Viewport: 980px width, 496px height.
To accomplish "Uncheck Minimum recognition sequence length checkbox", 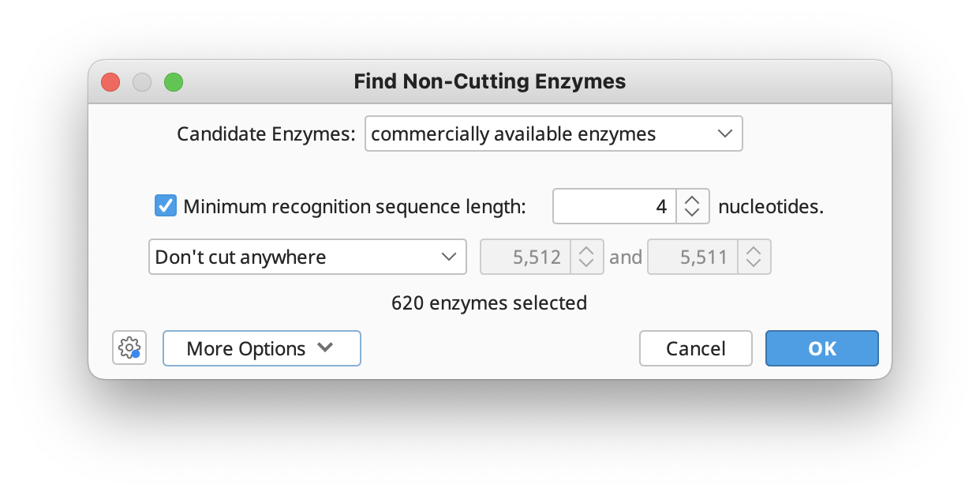I will point(165,207).
